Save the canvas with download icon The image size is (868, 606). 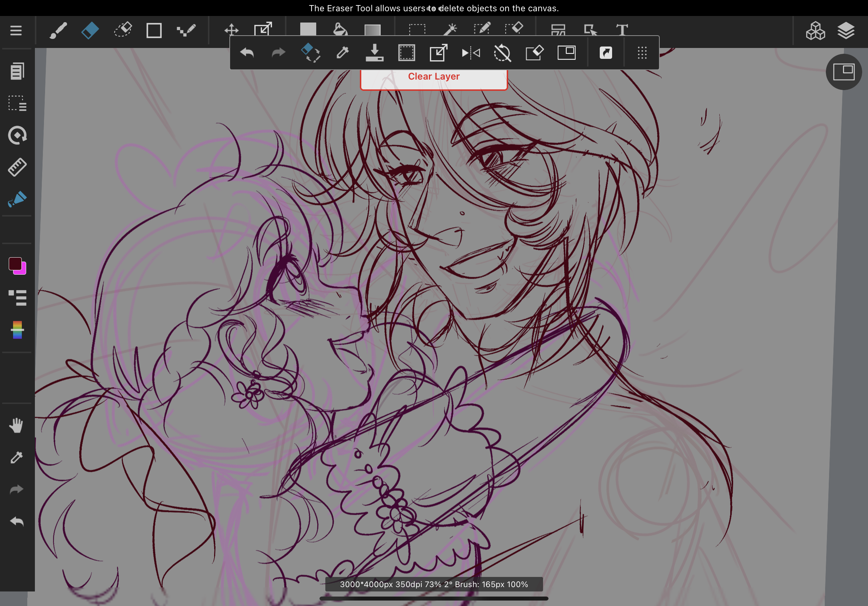coord(374,53)
